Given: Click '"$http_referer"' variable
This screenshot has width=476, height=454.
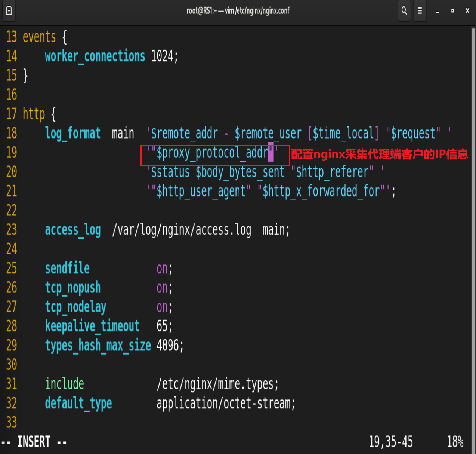Looking at the screenshot, I should 332,172.
